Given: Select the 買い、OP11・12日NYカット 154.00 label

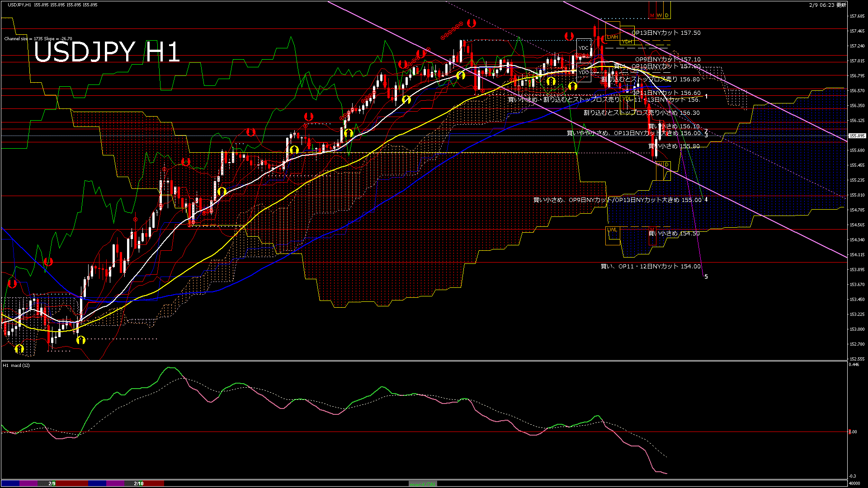Looking at the screenshot, I should pyautogui.click(x=650, y=267).
